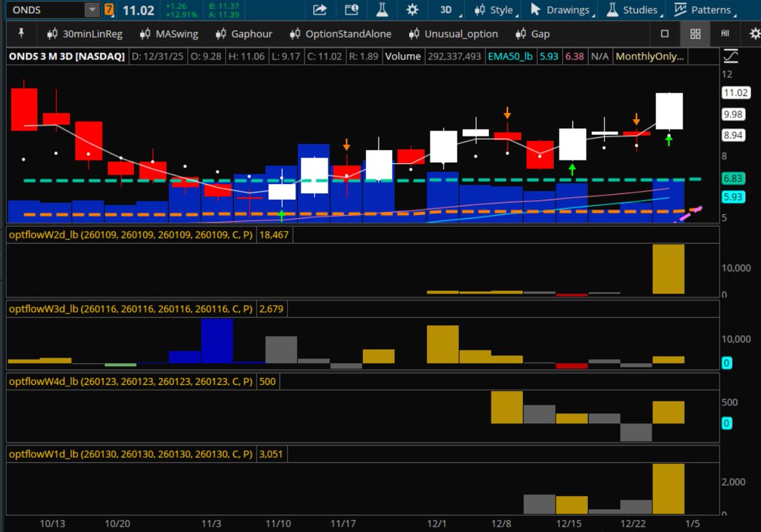
Task: Load the Gaphour study set
Action: (244, 34)
